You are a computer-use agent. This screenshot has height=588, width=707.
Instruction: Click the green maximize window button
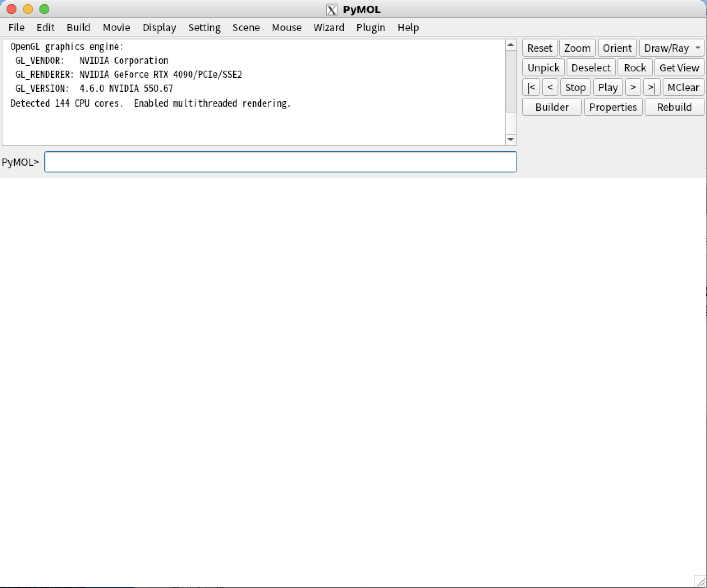[x=44, y=9]
